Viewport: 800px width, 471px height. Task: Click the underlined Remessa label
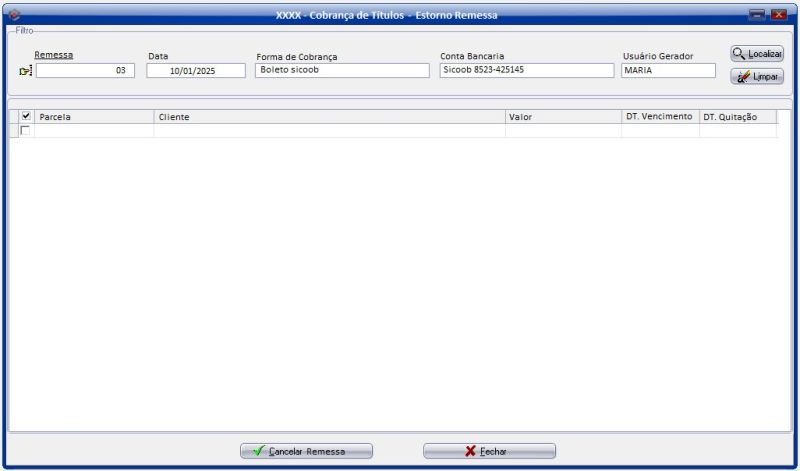tap(54, 55)
